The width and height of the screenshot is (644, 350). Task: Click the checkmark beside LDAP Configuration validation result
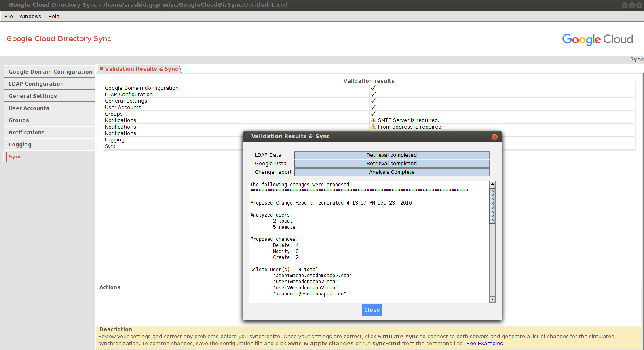373,94
